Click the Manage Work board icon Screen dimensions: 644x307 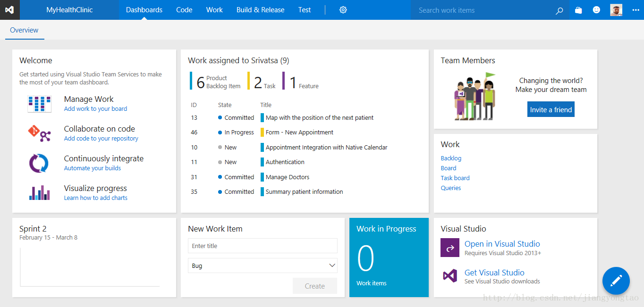pyautogui.click(x=39, y=104)
